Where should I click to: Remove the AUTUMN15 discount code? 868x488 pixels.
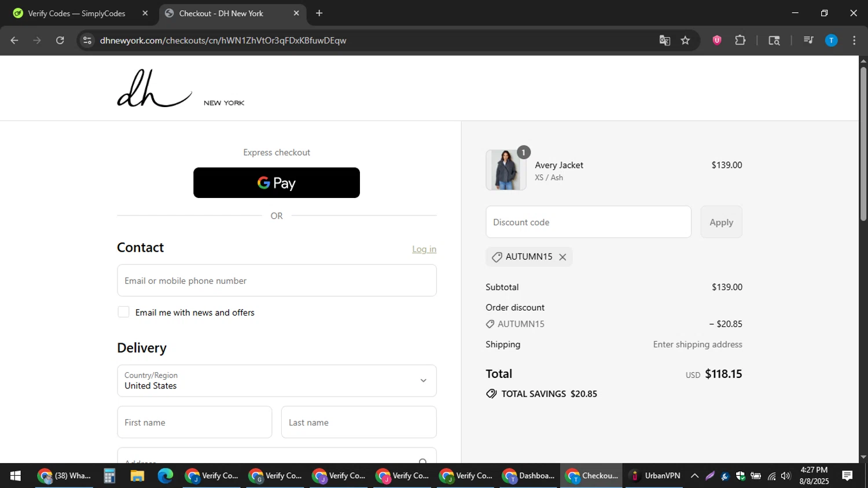pos(562,257)
